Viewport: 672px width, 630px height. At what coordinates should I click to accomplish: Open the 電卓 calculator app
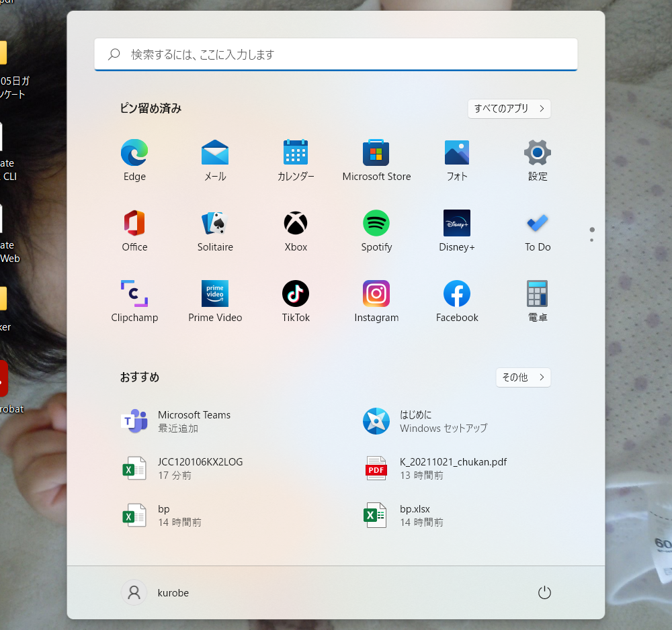click(x=538, y=302)
